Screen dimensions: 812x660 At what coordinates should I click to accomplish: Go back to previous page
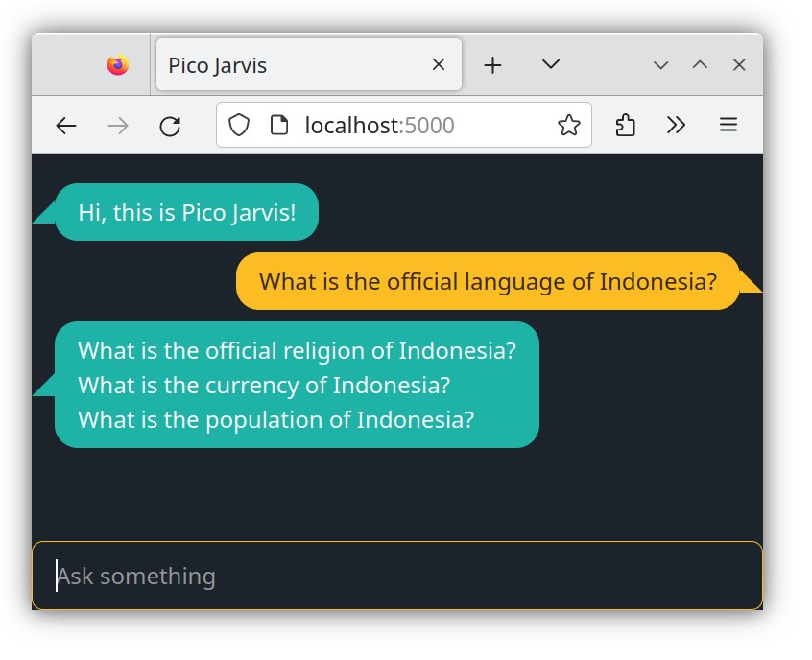(66, 126)
